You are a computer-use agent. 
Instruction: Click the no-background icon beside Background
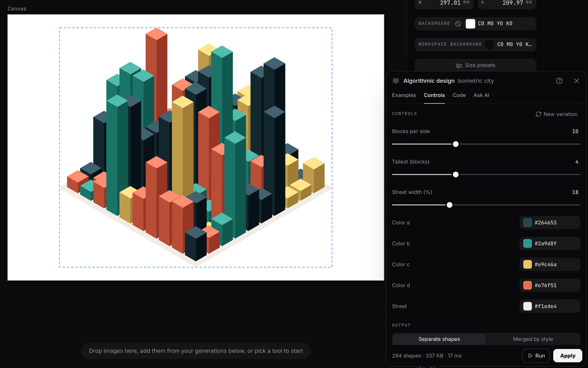click(x=458, y=24)
